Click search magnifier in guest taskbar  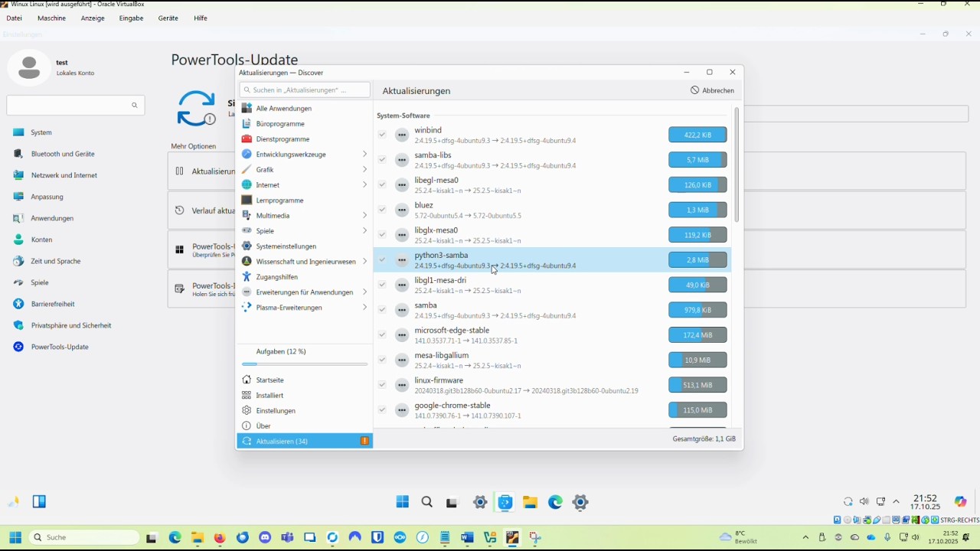(x=427, y=502)
